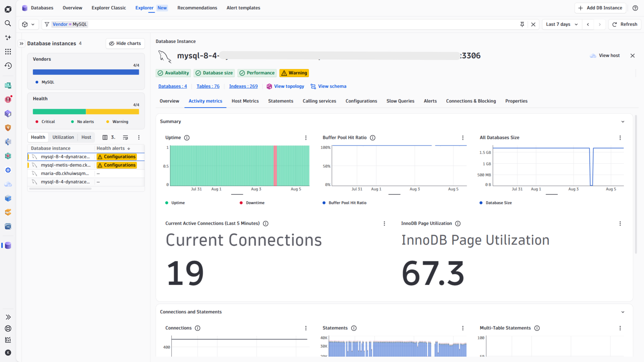Open the apps grid icon

pos(8,52)
